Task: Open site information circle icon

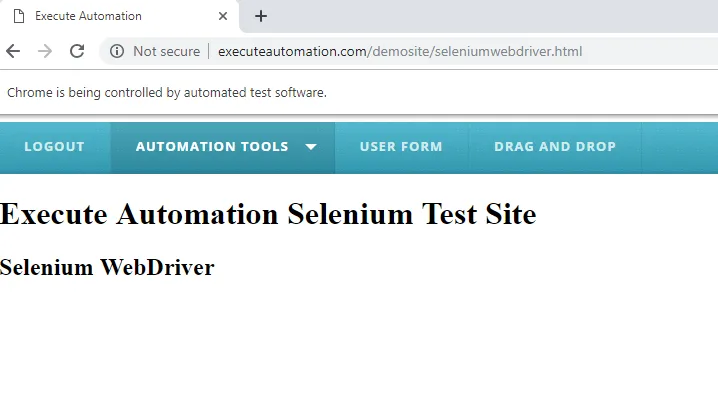Action: point(117,51)
